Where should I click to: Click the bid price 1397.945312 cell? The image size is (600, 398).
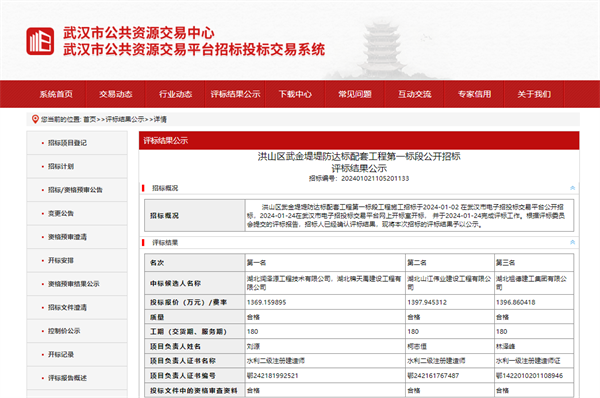pyautogui.click(x=450, y=302)
